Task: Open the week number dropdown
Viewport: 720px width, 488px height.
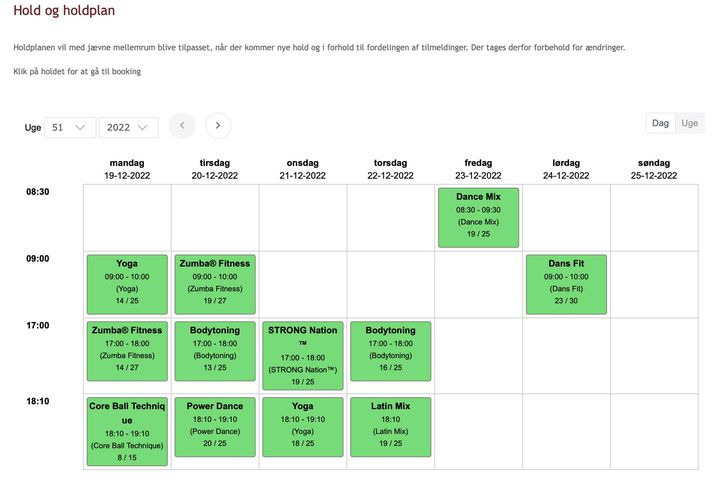Action: click(70, 128)
